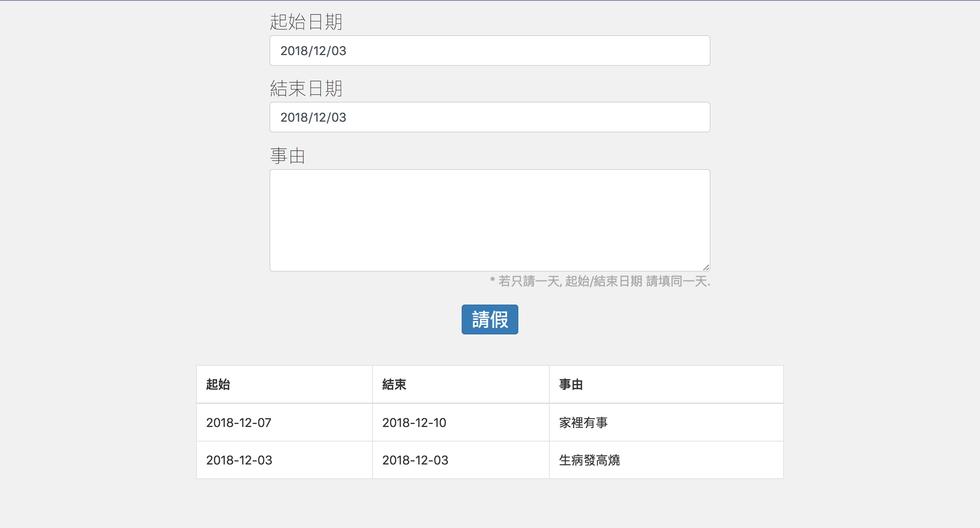980x528 pixels.
Task: Select the 2018-12-03 start cell in table
Action: (x=239, y=460)
